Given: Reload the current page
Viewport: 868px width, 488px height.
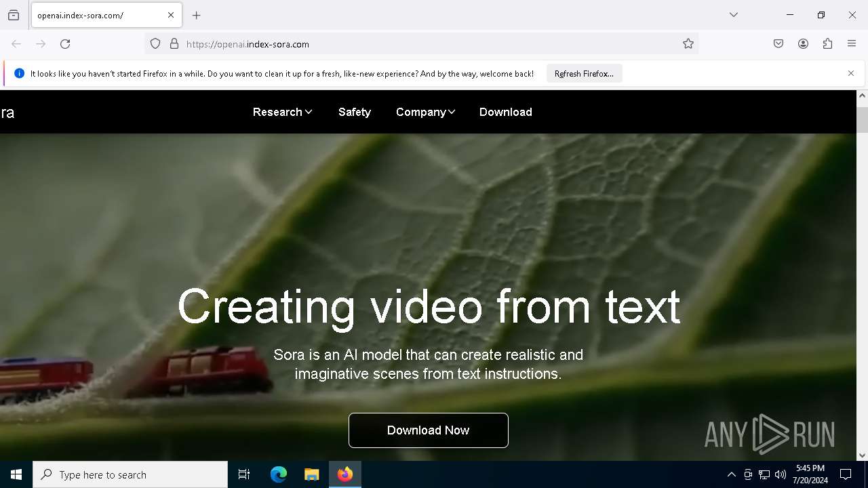Looking at the screenshot, I should (65, 44).
